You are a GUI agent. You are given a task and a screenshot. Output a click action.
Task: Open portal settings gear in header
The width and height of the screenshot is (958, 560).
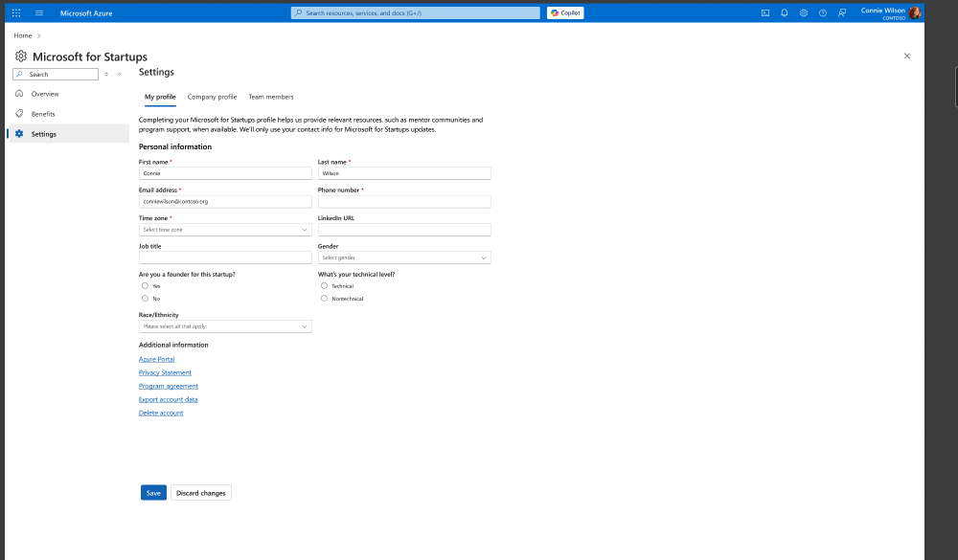coord(804,12)
